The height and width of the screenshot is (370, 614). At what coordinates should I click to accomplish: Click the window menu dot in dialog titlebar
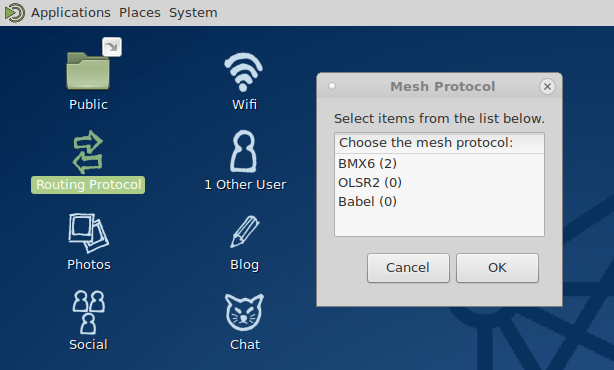332,86
